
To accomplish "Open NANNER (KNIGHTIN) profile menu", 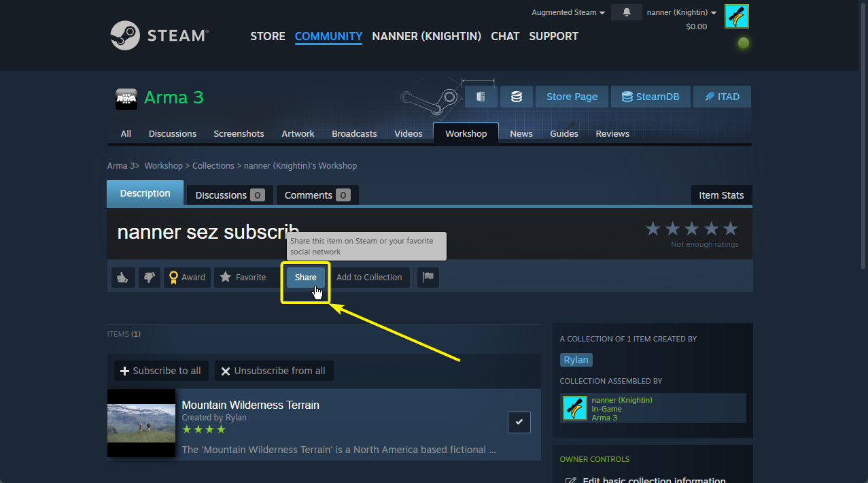I will point(427,36).
